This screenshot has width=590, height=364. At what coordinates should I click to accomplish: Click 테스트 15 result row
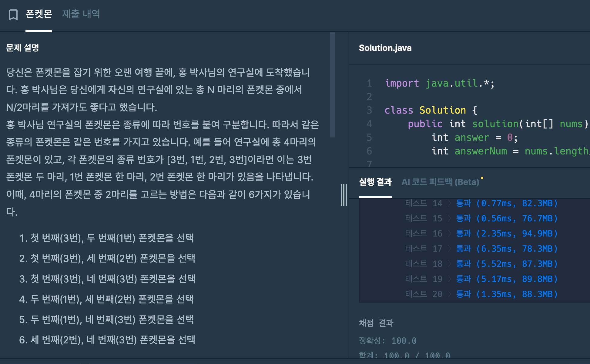pos(481,218)
